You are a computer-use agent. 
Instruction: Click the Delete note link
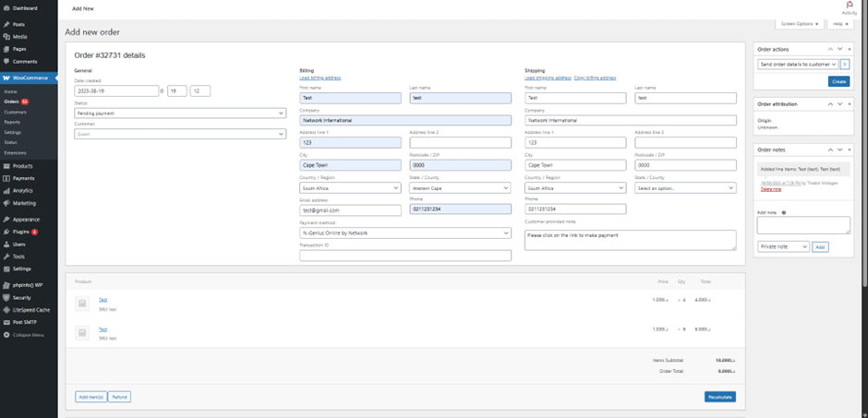(x=770, y=189)
